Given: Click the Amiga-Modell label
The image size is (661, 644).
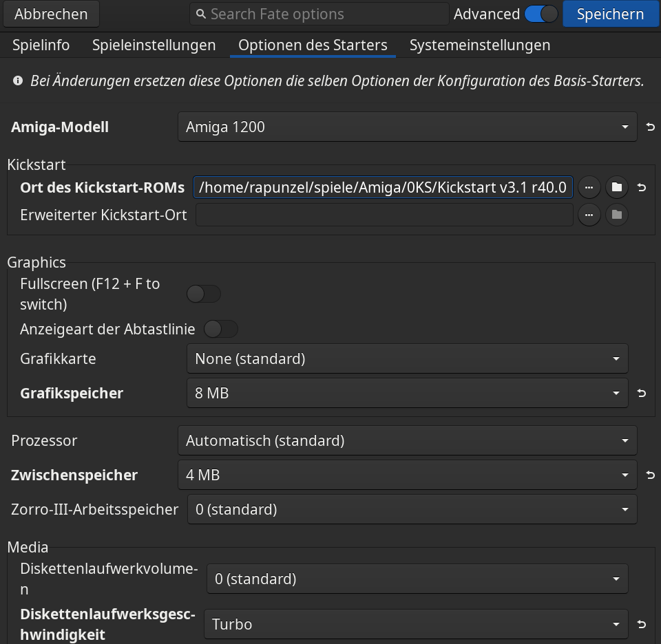Looking at the screenshot, I should [60, 127].
